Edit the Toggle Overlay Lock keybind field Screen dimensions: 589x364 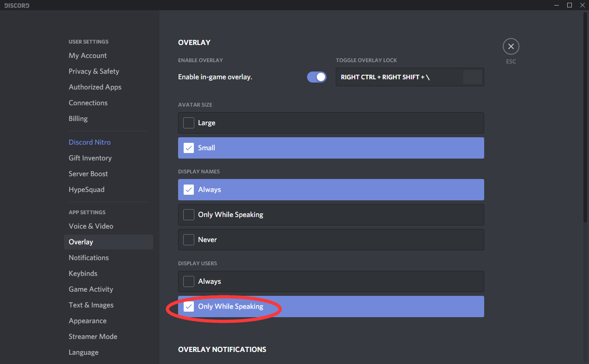(x=410, y=77)
